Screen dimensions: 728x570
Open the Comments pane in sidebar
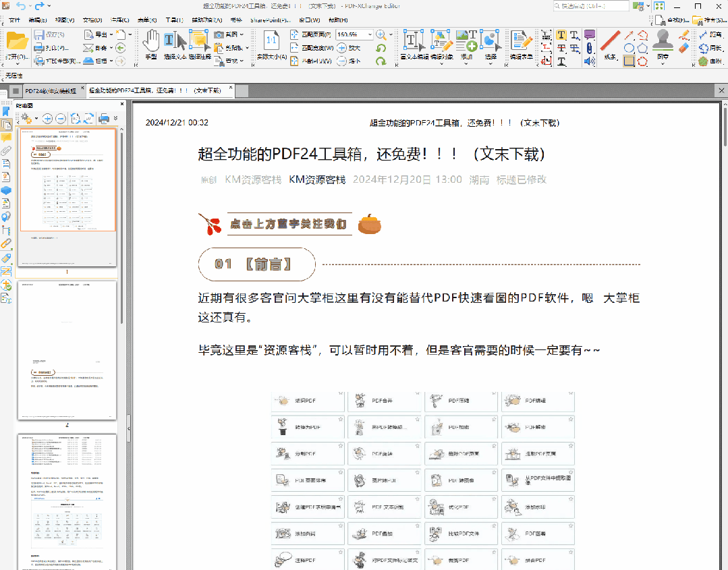pyautogui.click(x=6, y=138)
